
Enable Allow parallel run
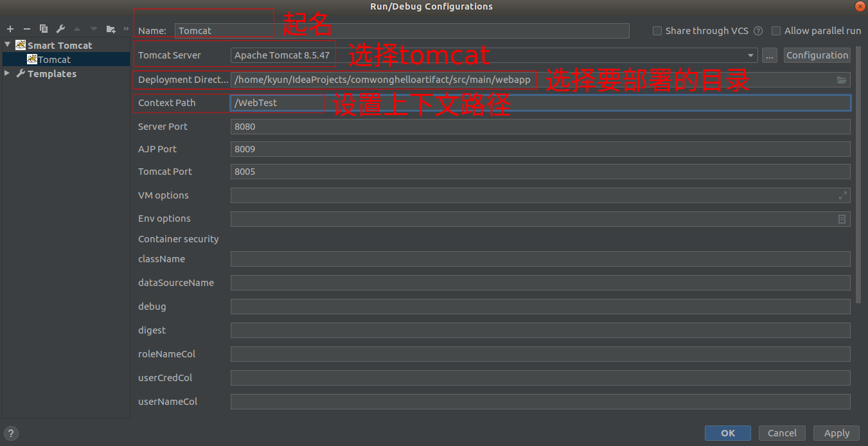click(x=776, y=30)
